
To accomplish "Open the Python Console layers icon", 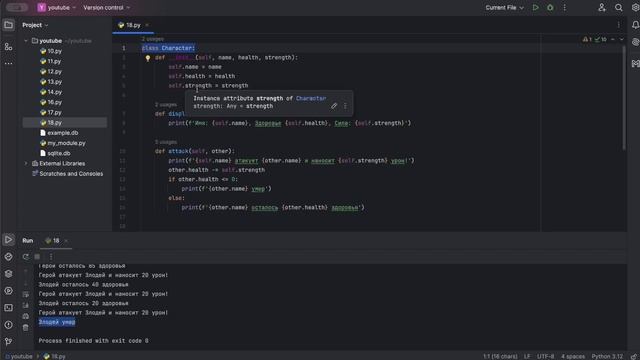I will click(x=8, y=274).
